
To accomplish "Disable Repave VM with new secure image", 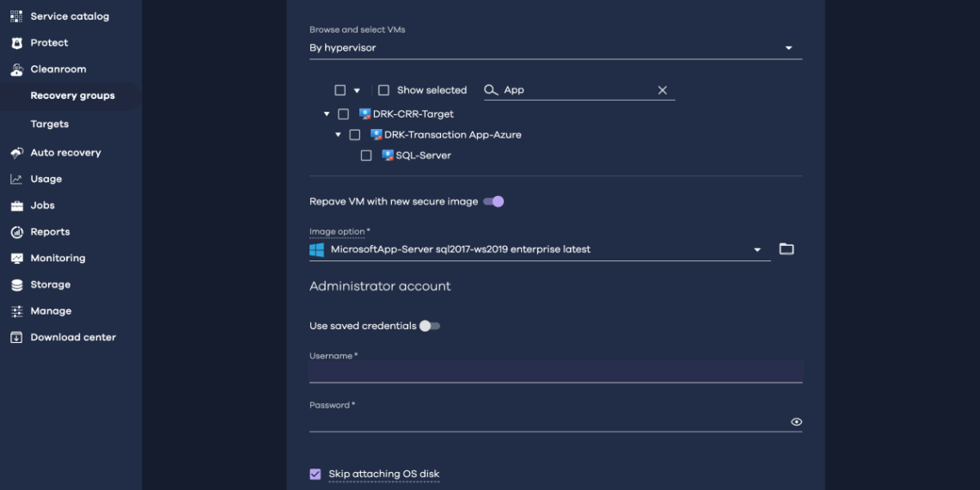I will pyautogui.click(x=493, y=202).
